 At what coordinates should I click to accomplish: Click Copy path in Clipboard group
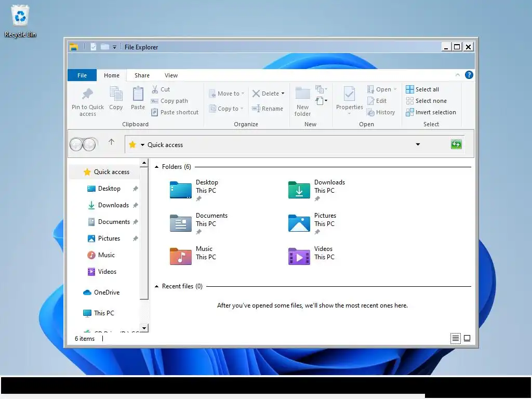click(169, 101)
